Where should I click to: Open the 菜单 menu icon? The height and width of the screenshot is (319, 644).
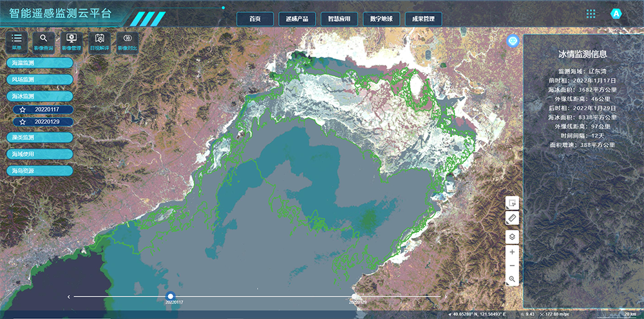coord(17,41)
